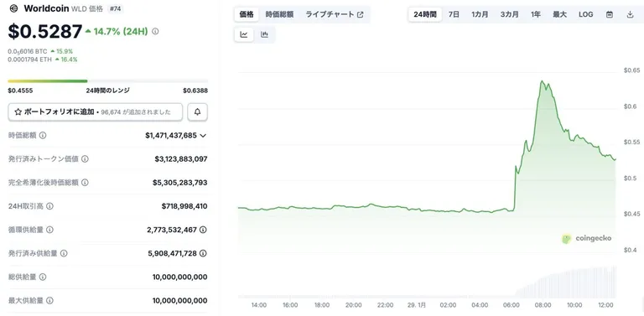Click the price alert bell icon
Viewport: 644px width, 316px height.
[x=198, y=112]
